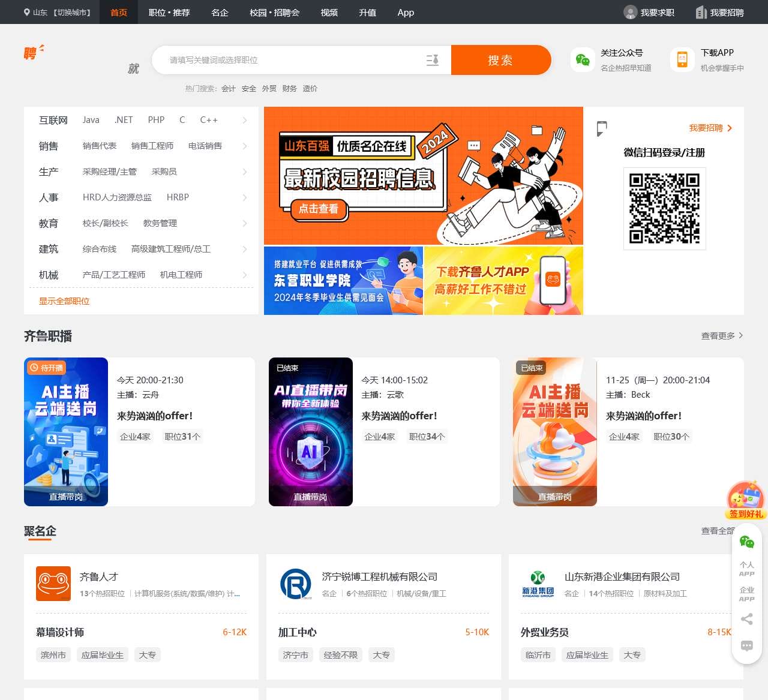Click 查看全部 for 聚名企
768x700 pixels.
(x=718, y=531)
